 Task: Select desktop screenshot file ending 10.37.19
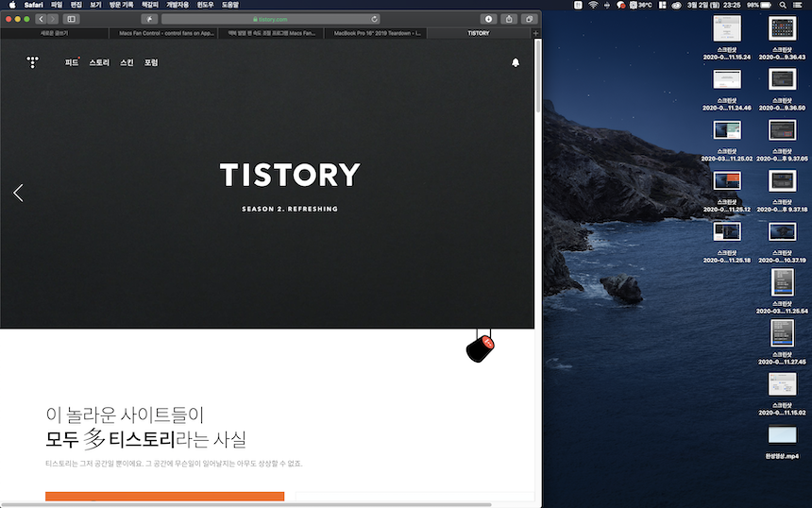tap(782, 242)
